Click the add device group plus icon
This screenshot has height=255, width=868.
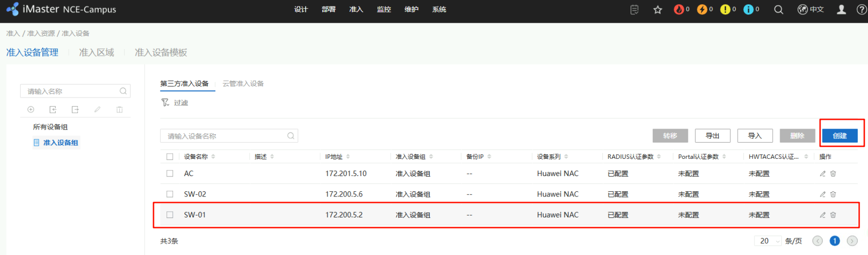coord(31,110)
